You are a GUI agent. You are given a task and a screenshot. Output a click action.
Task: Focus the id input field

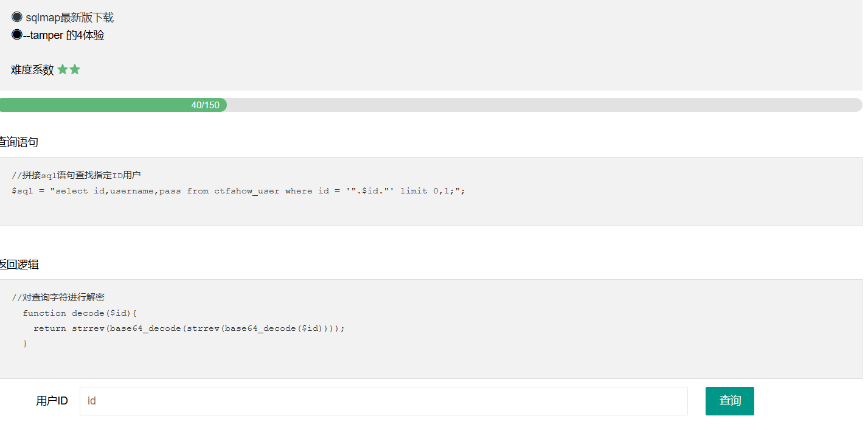pyautogui.click(x=383, y=401)
